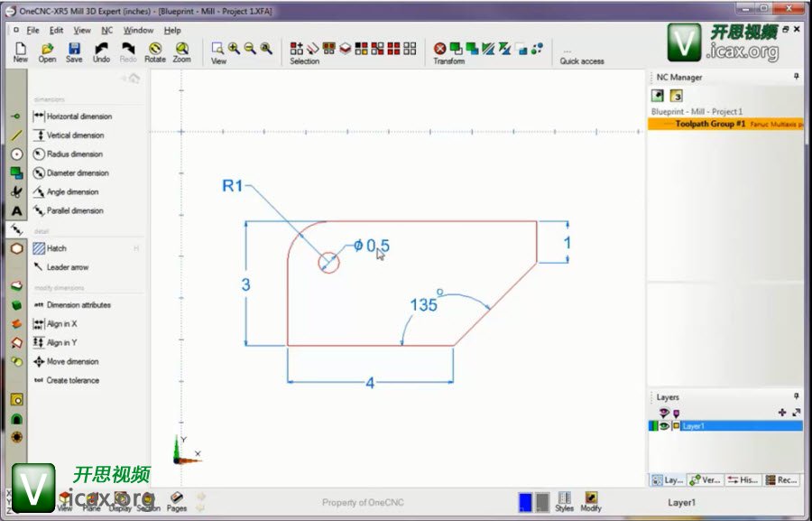This screenshot has width=812, height=521.
Task: Click the red Transform cancel icon
Action: click(x=439, y=49)
